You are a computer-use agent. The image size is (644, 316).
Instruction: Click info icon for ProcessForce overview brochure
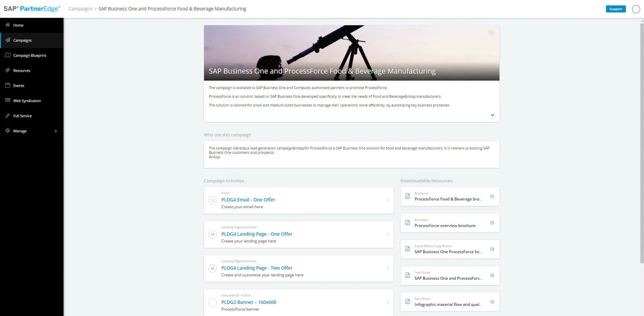[x=492, y=223]
